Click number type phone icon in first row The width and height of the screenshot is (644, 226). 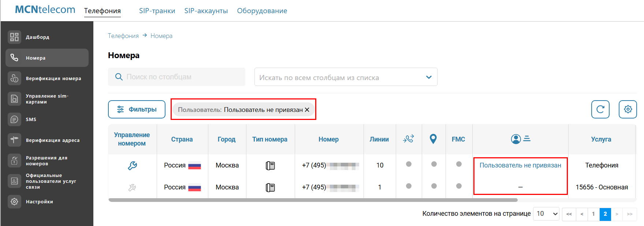point(270,166)
